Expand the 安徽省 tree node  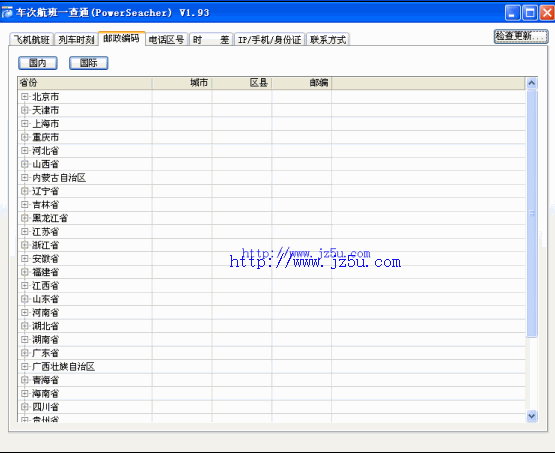point(24,258)
